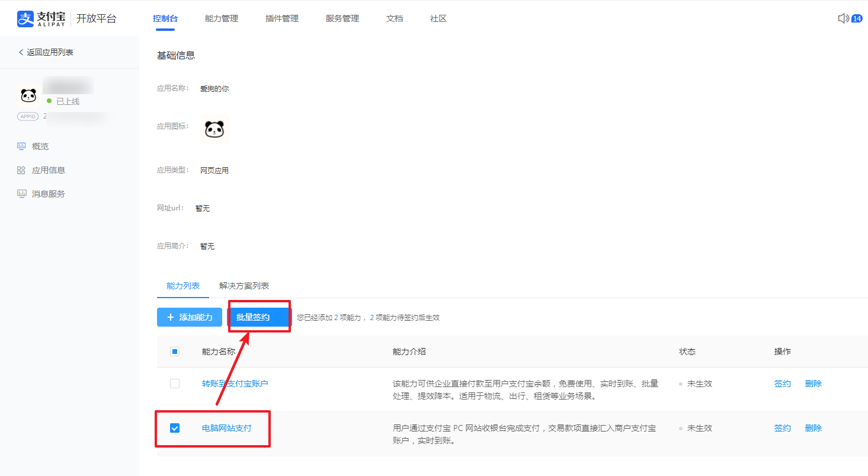868x476 pixels.
Task: Click 签约 for 转账到支付宝账户
Action: (783, 384)
